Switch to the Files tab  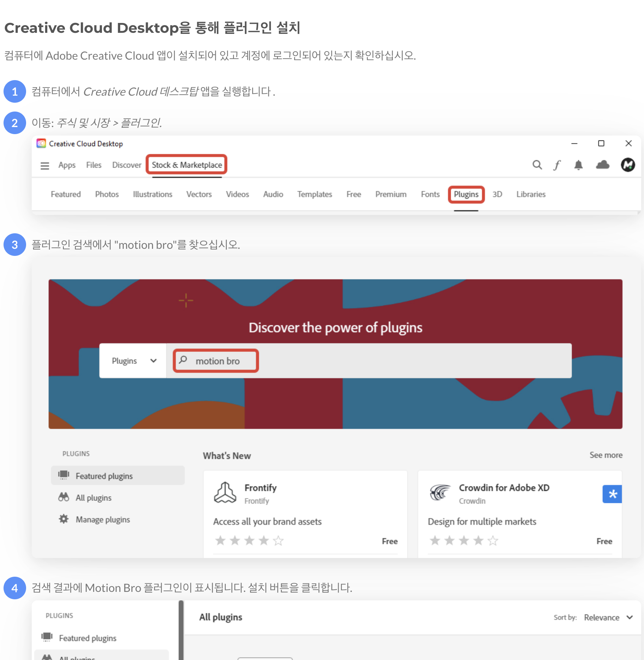pos(94,165)
